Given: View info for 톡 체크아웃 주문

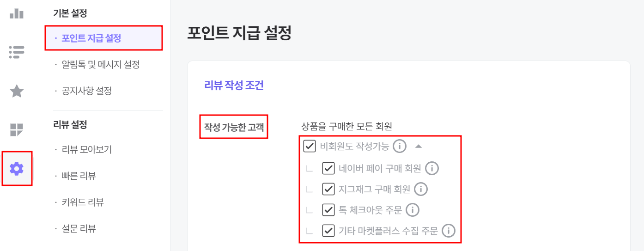Looking at the screenshot, I should tap(412, 210).
